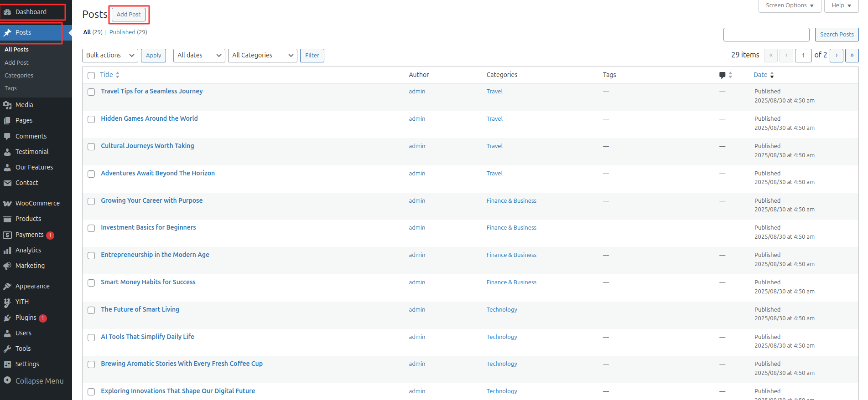This screenshot has width=868, height=400.
Task: Select the Investment Basics for Beginners checkbox
Action: tap(91, 228)
